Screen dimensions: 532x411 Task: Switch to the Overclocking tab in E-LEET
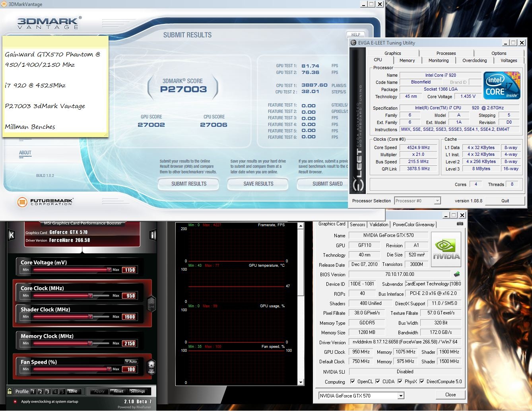[474, 60]
